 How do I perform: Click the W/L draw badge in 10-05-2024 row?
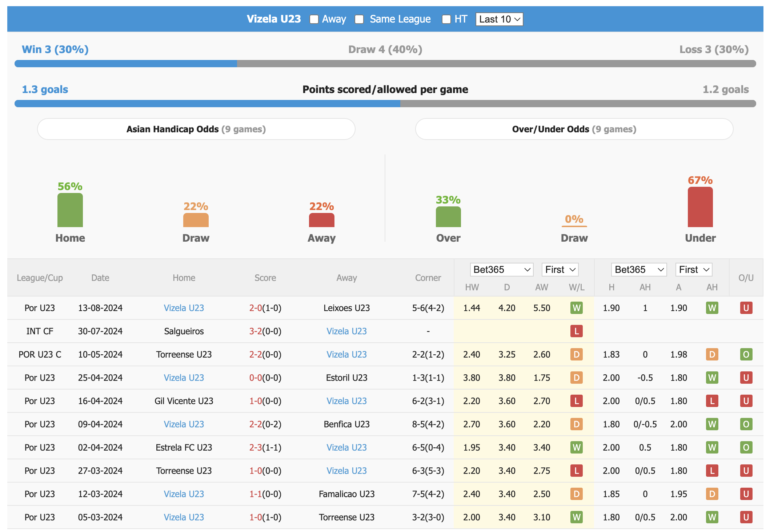pyautogui.click(x=577, y=354)
